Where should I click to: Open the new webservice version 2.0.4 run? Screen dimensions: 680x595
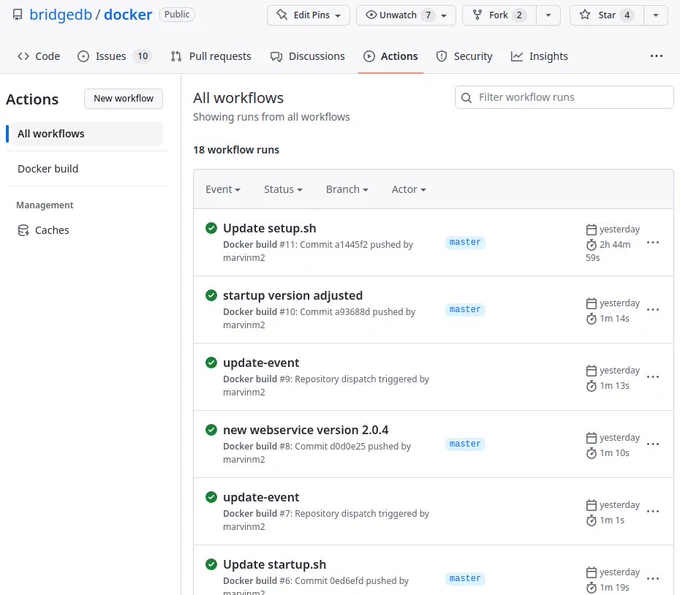click(306, 430)
